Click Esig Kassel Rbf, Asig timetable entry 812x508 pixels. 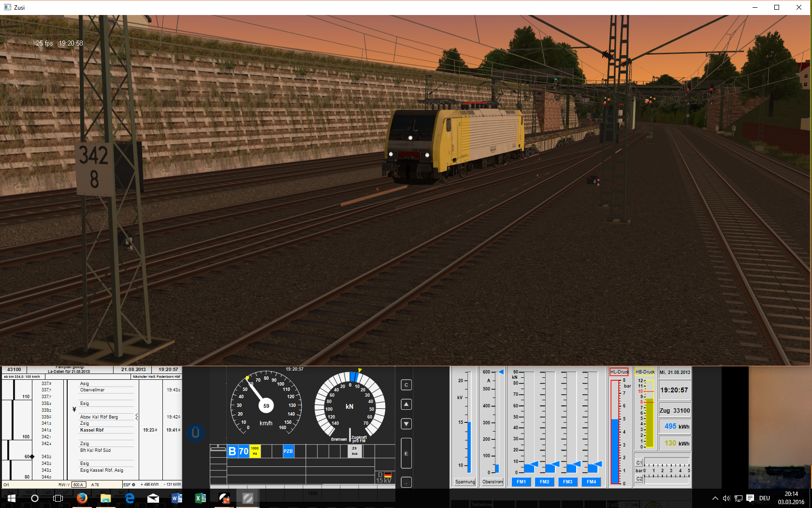coord(101,470)
